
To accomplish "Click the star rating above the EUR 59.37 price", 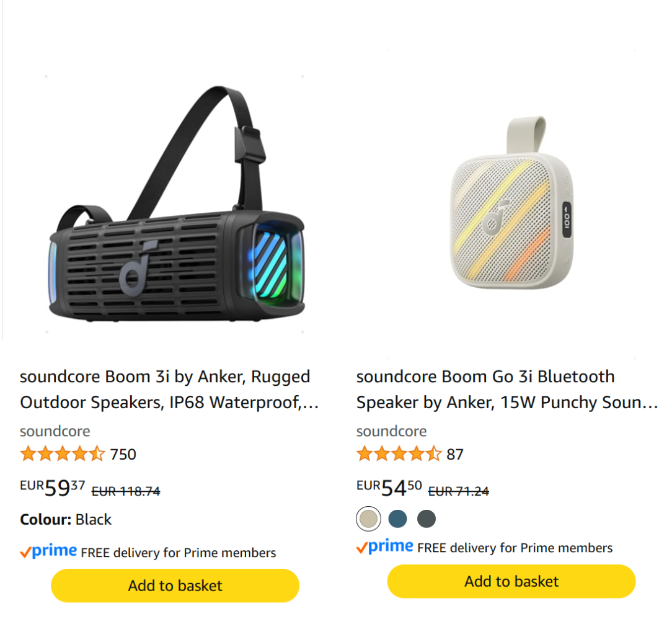I will [x=63, y=454].
